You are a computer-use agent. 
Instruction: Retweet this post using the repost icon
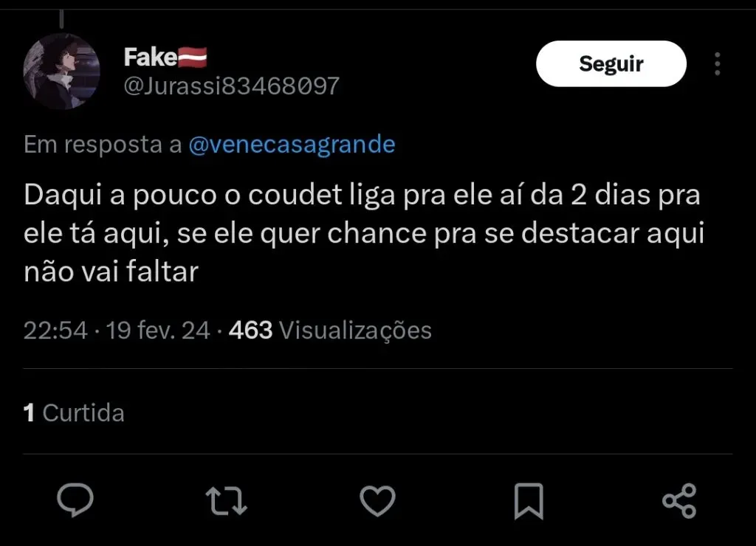(226, 502)
